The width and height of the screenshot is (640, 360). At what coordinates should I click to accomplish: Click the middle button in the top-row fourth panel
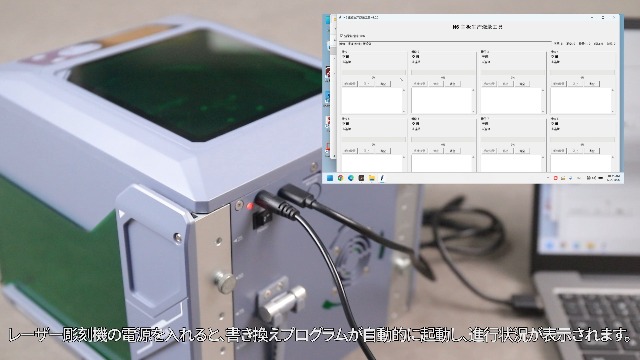[576, 84]
